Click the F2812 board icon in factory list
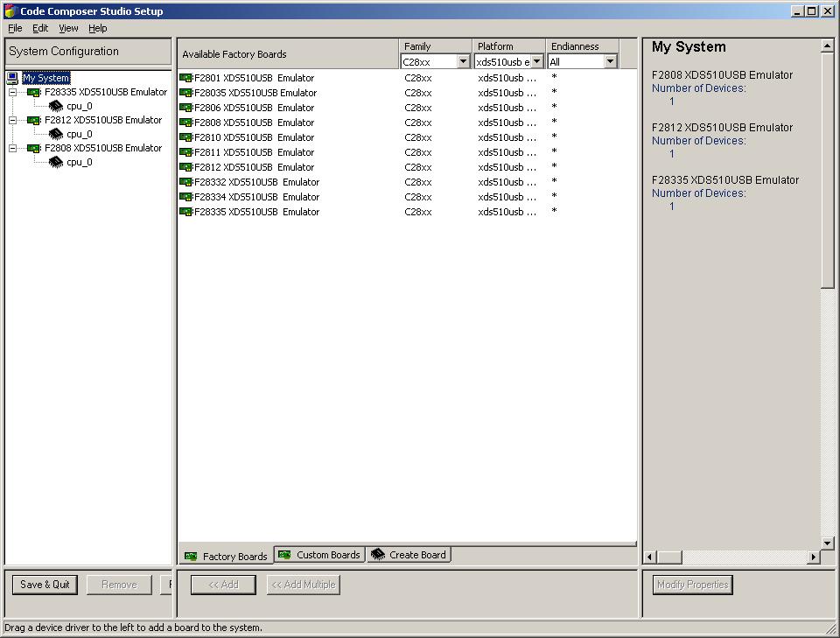Image resolution: width=840 pixels, height=638 pixels. click(185, 167)
